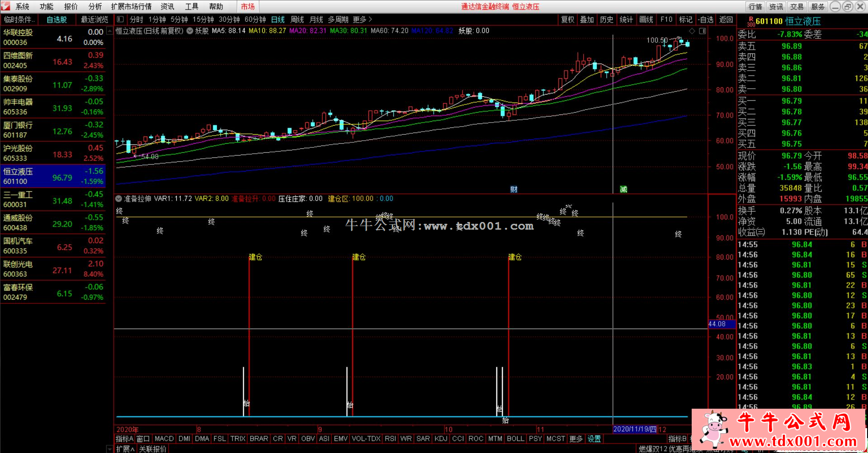Switch to 周线 weekly period

click(x=297, y=19)
